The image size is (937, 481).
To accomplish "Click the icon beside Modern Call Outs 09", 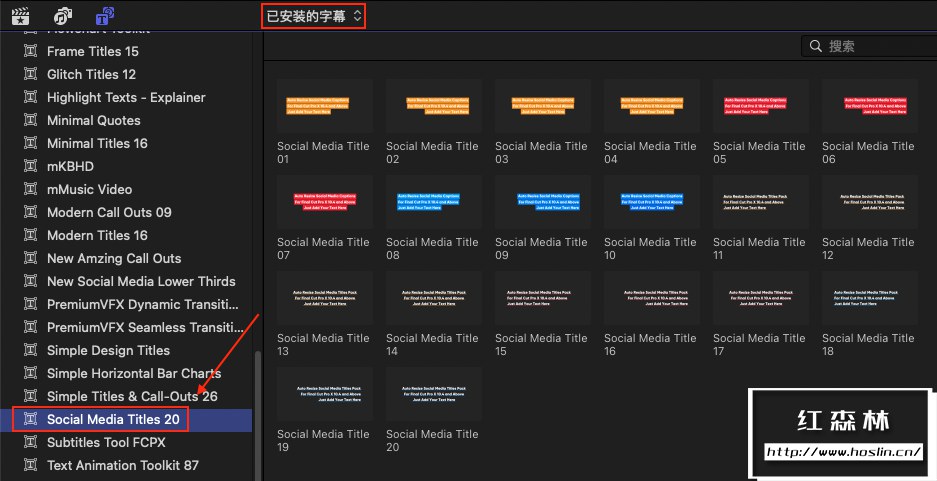I will [x=30, y=212].
